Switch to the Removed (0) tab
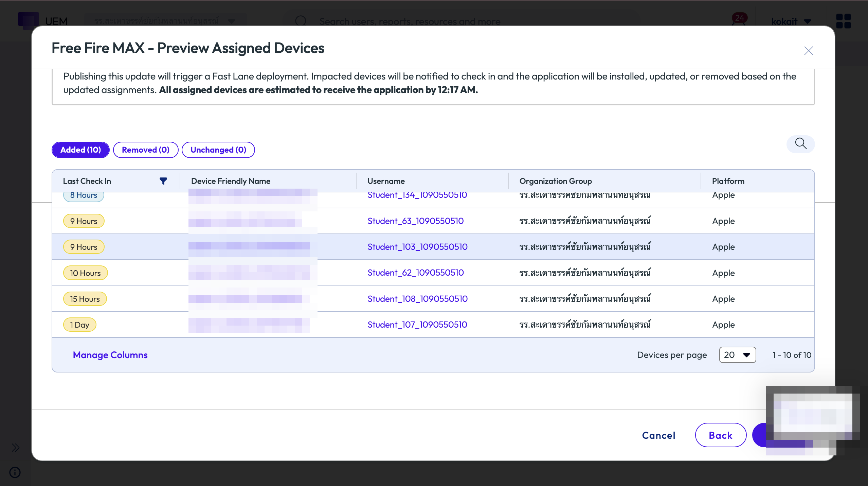Image resolution: width=868 pixels, height=486 pixels. (146, 150)
